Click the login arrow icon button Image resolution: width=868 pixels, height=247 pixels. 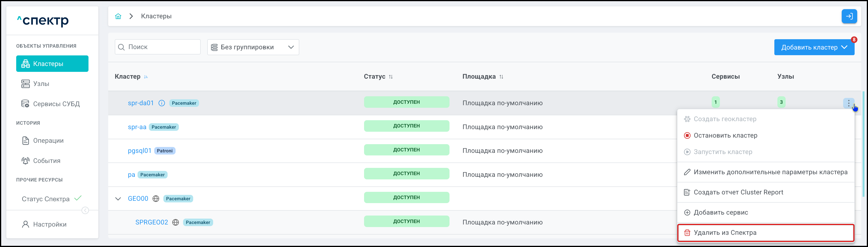point(849,16)
